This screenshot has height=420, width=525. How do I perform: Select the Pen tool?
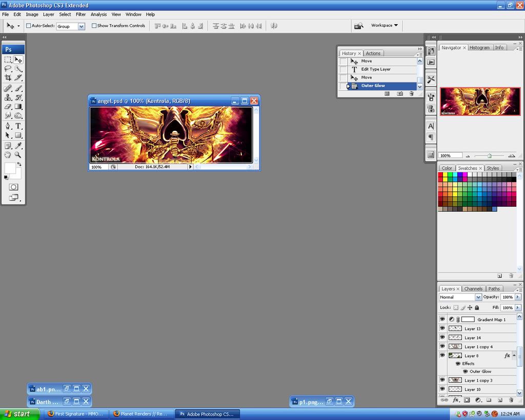click(x=8, y=126)
